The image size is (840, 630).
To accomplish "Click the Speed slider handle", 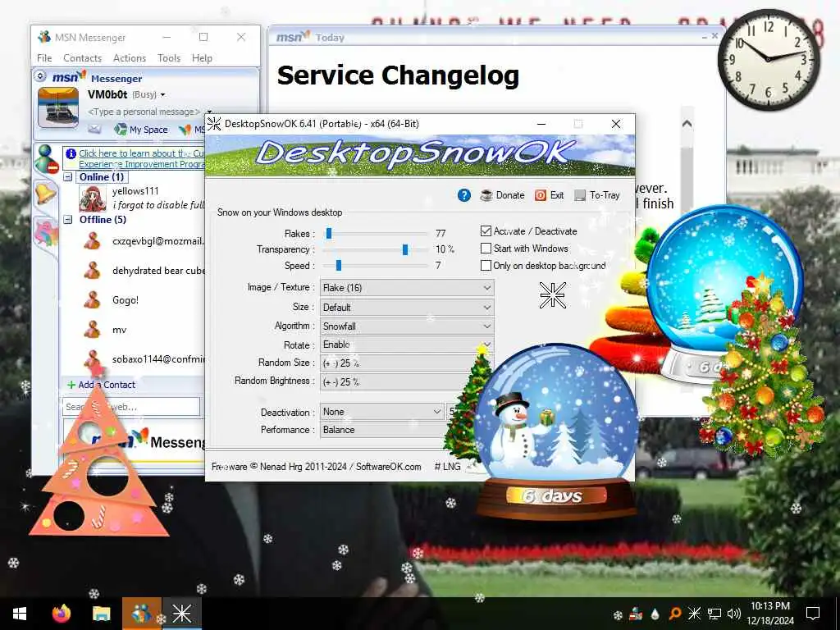I will pos(339,265).
